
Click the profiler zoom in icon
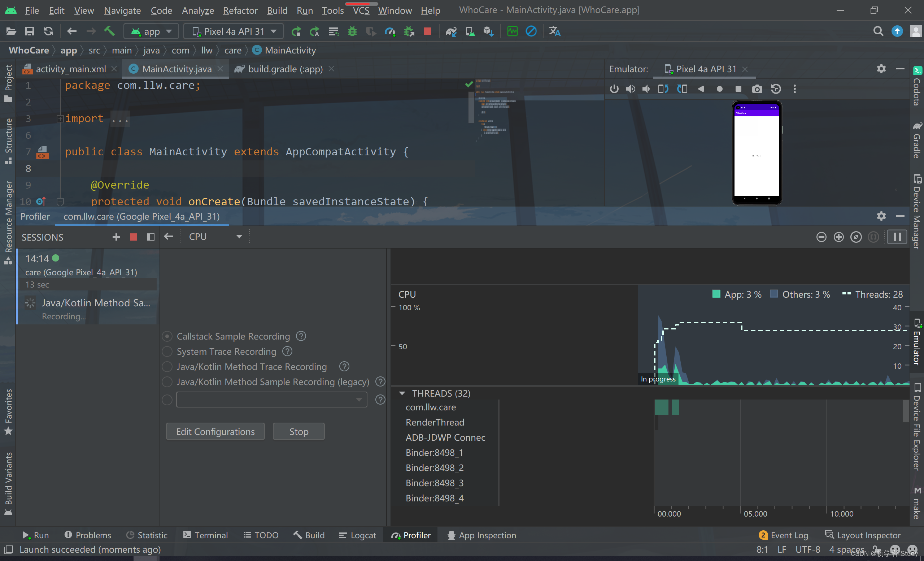(x=839, y=237)
